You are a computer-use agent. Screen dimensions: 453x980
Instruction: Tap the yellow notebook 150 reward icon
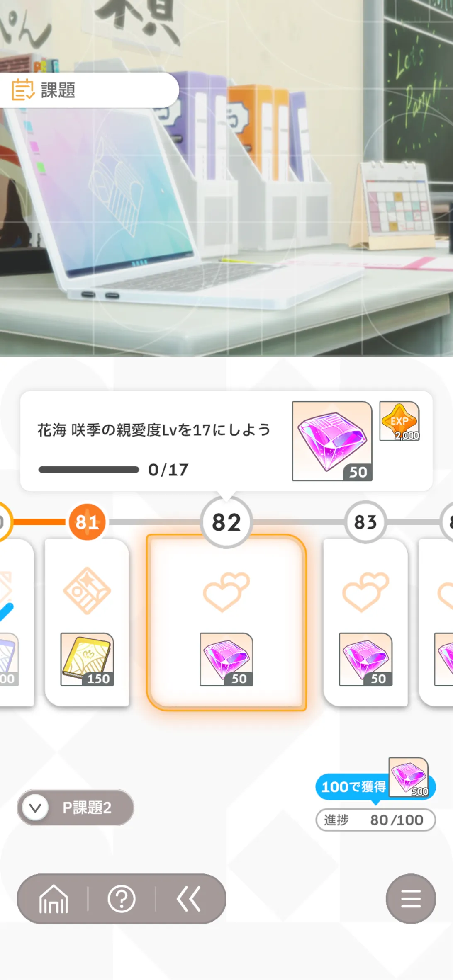click(x=87, y=659)
